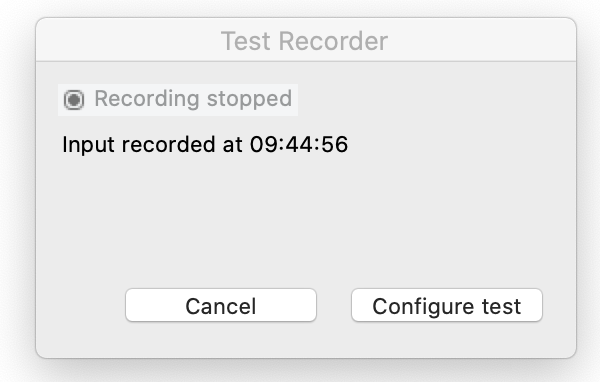Click the round record indicator icon
Viewport: 600px width, 382px height.
click(74, 100)
